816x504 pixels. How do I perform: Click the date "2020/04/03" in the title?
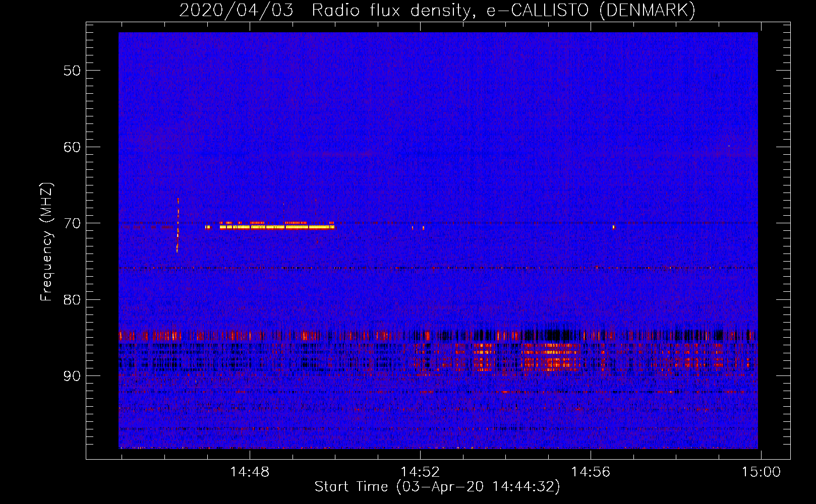(x=236, y=10)
